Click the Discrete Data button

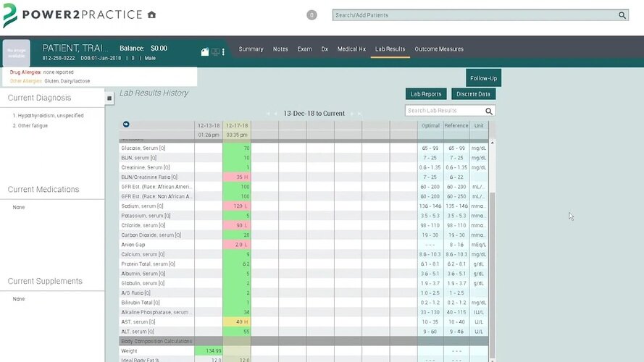tap(474, 94)
